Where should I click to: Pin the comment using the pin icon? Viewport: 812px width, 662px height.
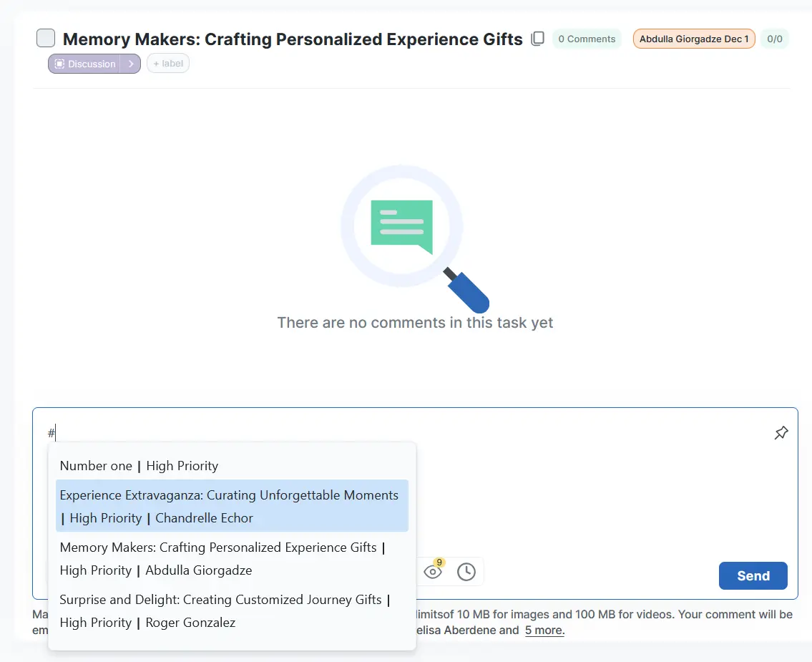point(781,433)
